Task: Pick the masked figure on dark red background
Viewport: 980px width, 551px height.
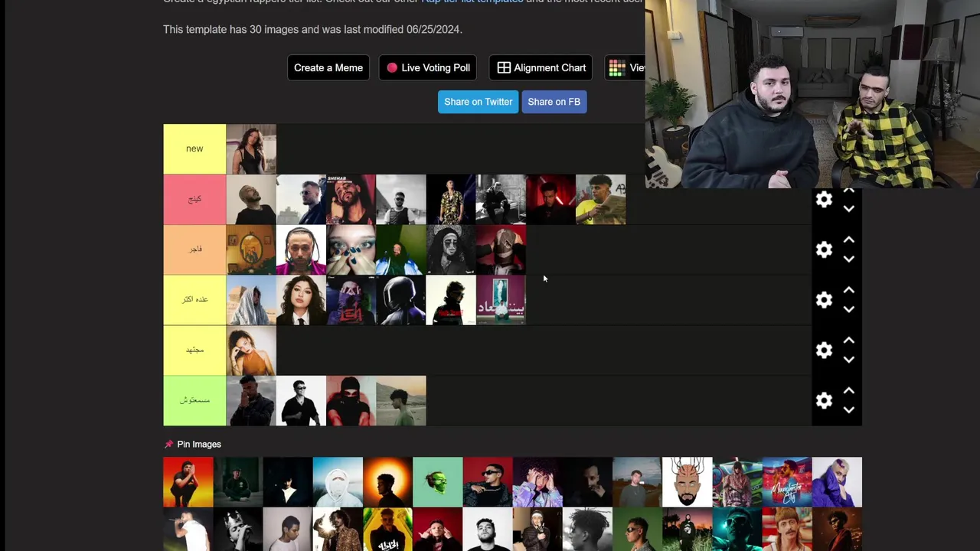Action: [501, 249]
